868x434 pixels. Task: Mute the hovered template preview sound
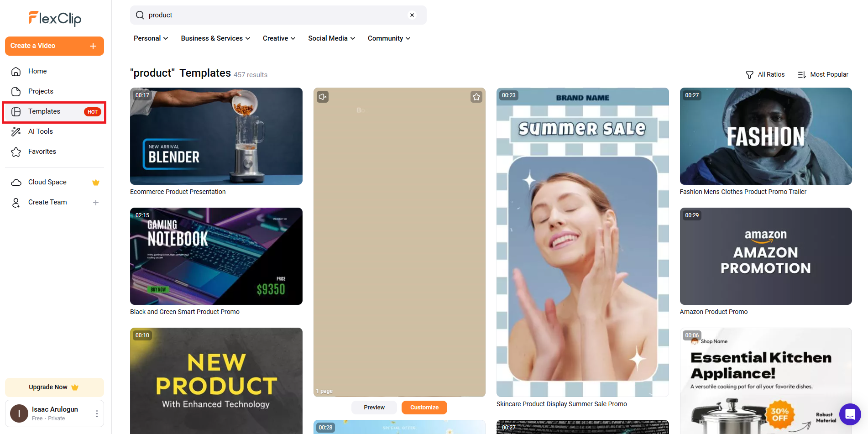[323, 97]
